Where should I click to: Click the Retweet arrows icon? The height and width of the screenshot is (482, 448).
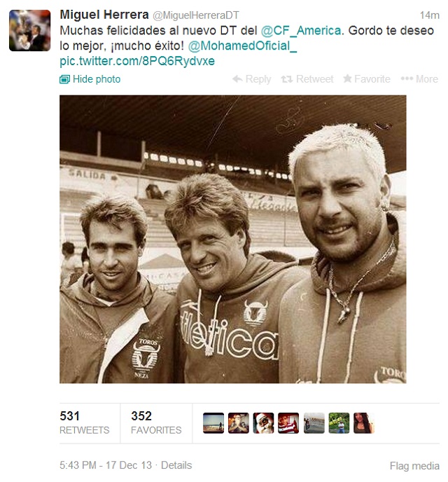286,79
